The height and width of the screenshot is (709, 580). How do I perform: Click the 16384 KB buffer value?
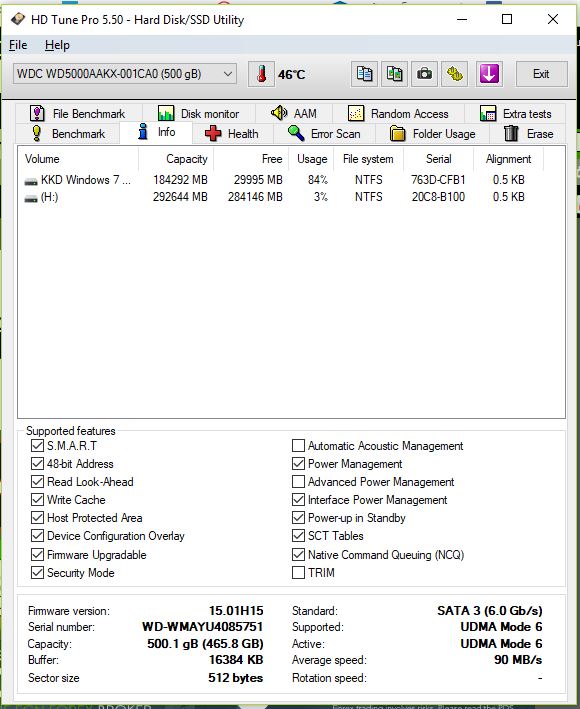pyautogui.click(x=236, y=660)
